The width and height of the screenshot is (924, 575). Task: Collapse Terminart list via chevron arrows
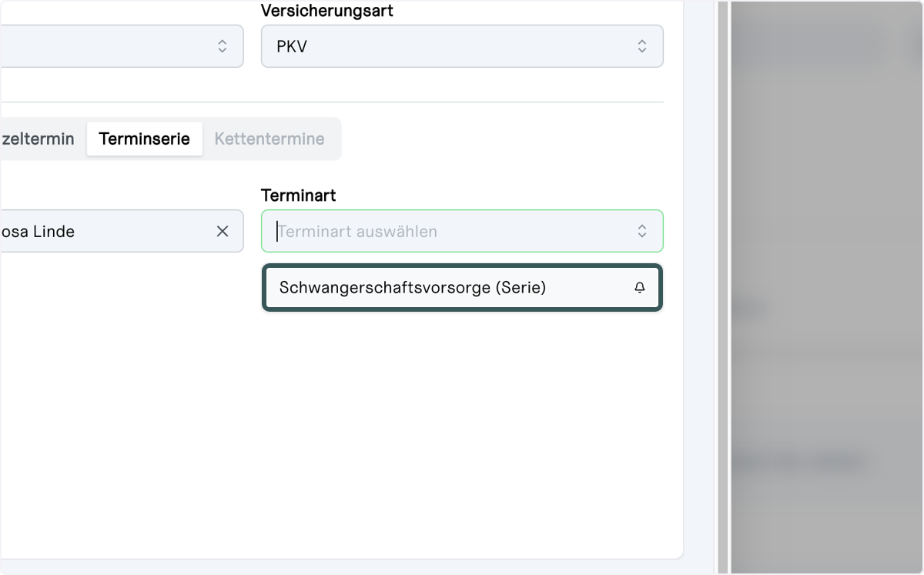[x=642, y=231]
